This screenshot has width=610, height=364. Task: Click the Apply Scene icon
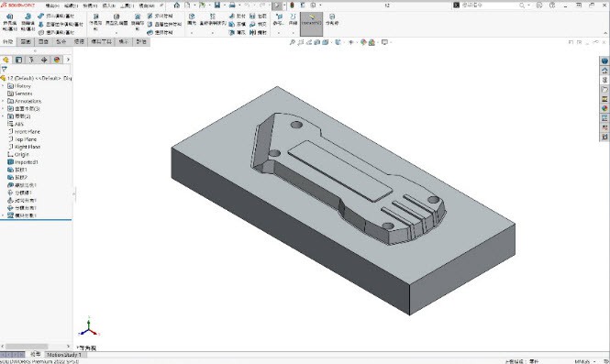tap(372, 42)
